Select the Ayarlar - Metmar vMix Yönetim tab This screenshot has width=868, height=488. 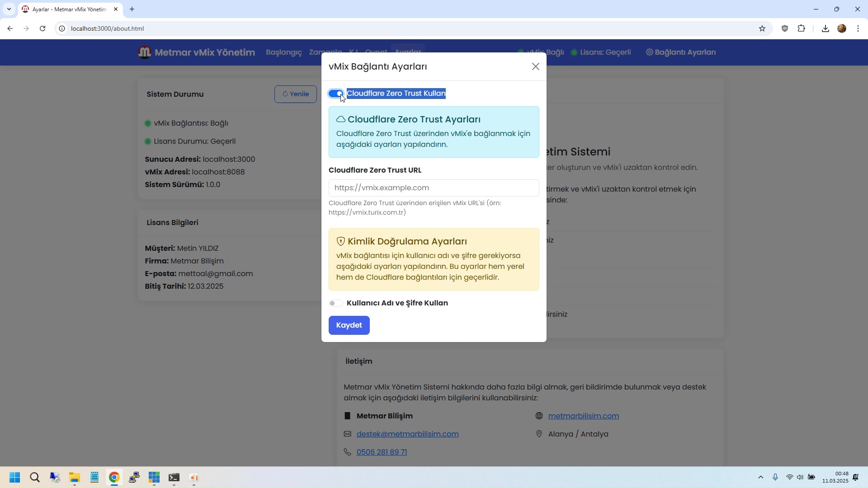70,9
